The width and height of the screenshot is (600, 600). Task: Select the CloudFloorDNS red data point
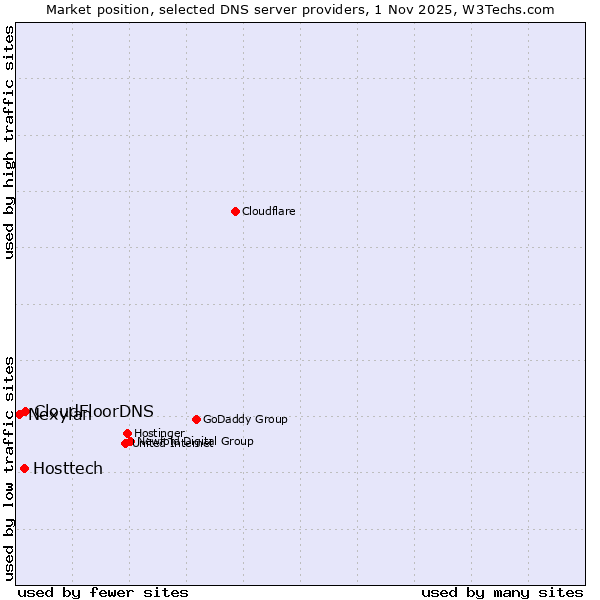26,411
